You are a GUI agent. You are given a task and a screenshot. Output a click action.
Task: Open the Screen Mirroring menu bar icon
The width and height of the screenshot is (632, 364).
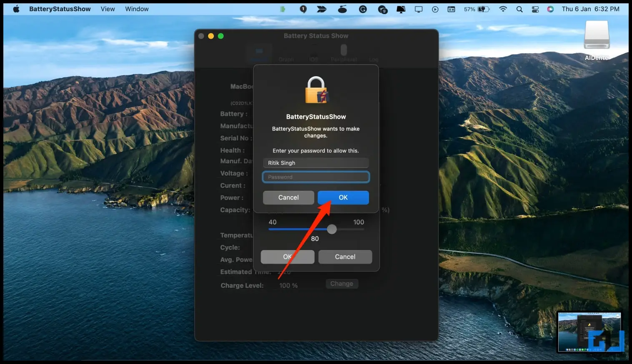point(419,9)
